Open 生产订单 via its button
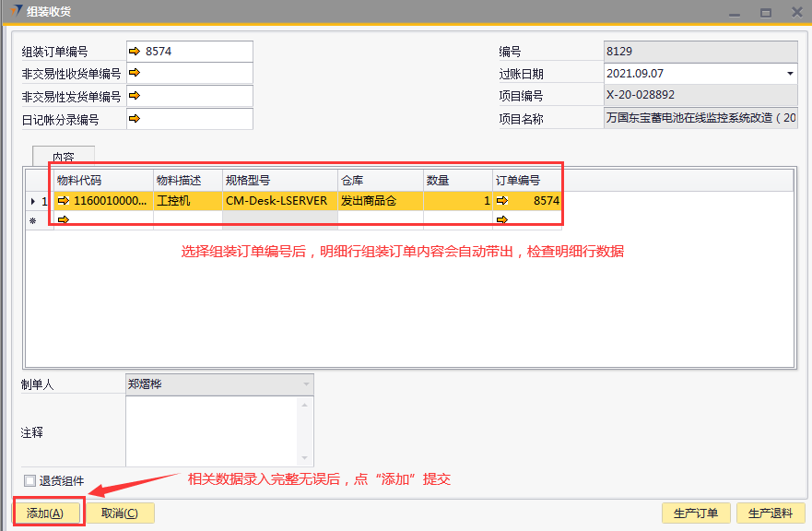Viewport: 812px width, 531px height. (696, 513)
